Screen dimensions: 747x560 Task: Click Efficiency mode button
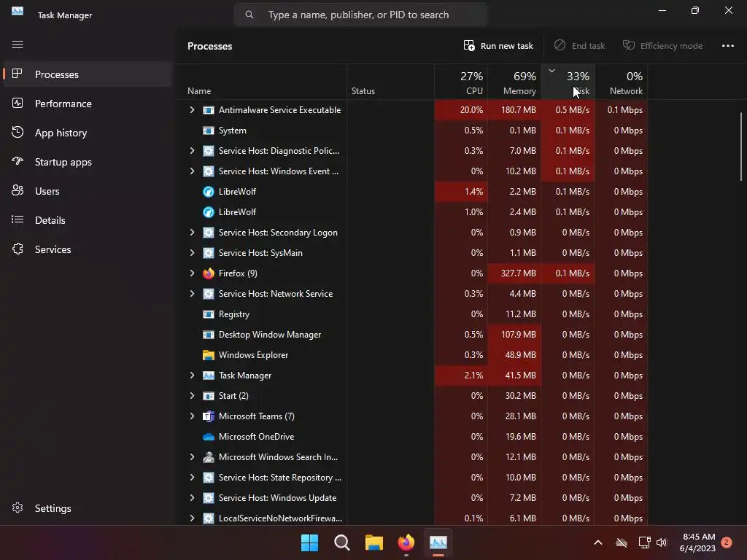pyautogui.click(x=662, y=46)
